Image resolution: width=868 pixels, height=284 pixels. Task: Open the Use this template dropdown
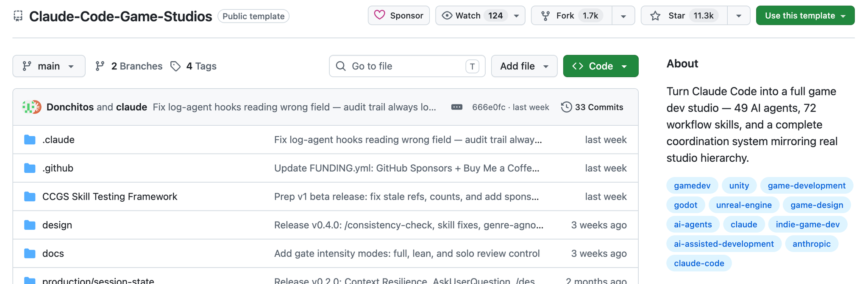(x=805, y=16)
